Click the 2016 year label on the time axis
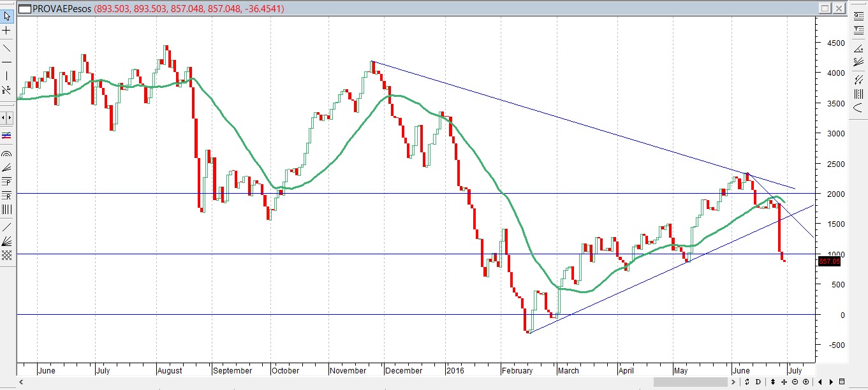Screen dimensions: 868x390 click(x=455, y=370)
